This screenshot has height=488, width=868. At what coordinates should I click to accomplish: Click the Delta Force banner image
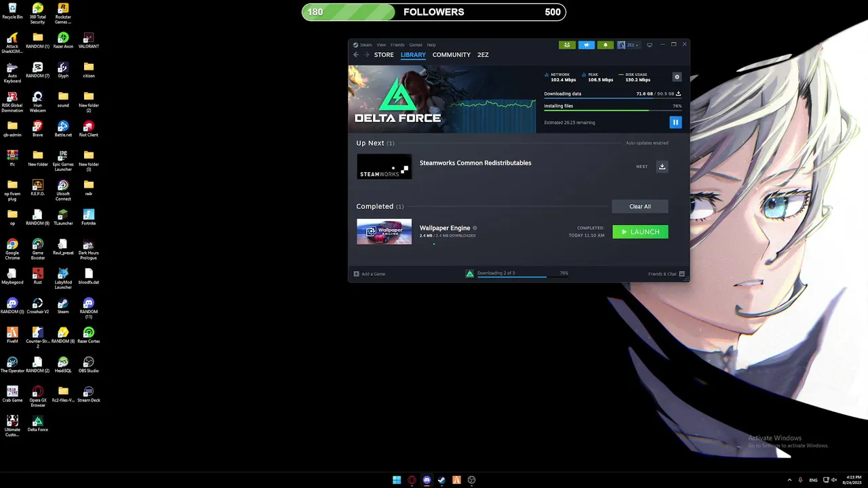pos(441,99)
